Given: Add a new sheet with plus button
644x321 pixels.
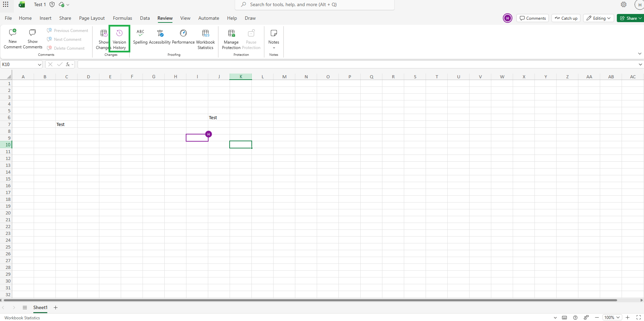Looking at the screenshot, I should (x=56, y=307).
